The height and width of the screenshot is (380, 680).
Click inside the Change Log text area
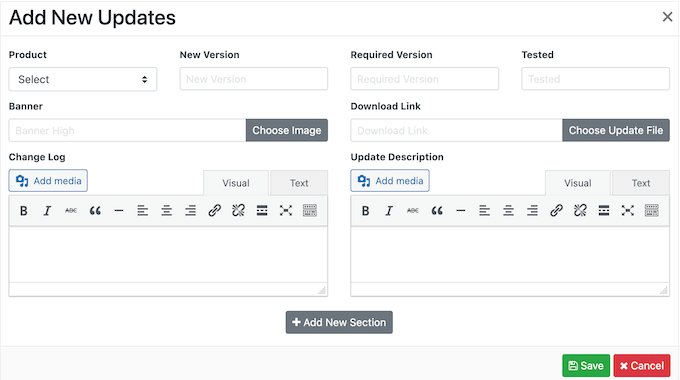tap(168, 255)
